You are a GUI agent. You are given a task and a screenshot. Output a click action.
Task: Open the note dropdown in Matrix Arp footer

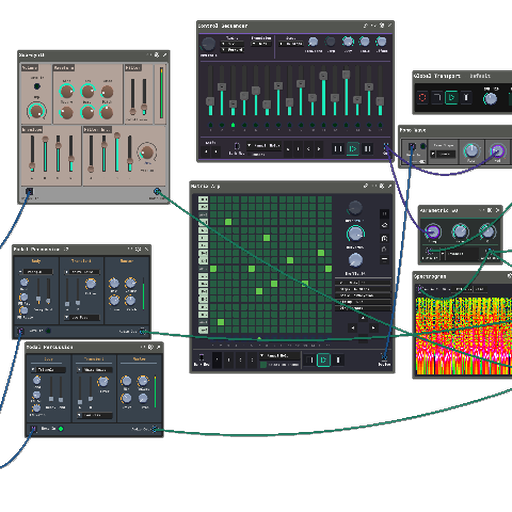point(279,356)
